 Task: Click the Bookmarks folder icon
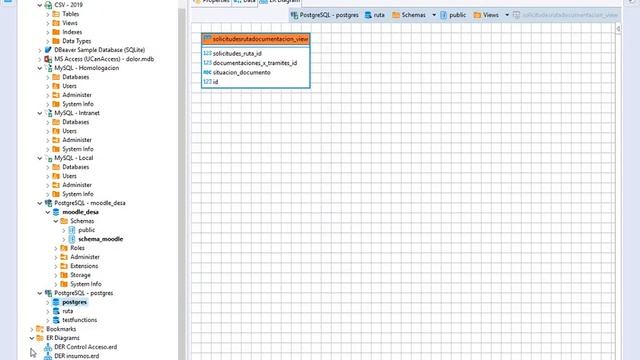(40, 329)
